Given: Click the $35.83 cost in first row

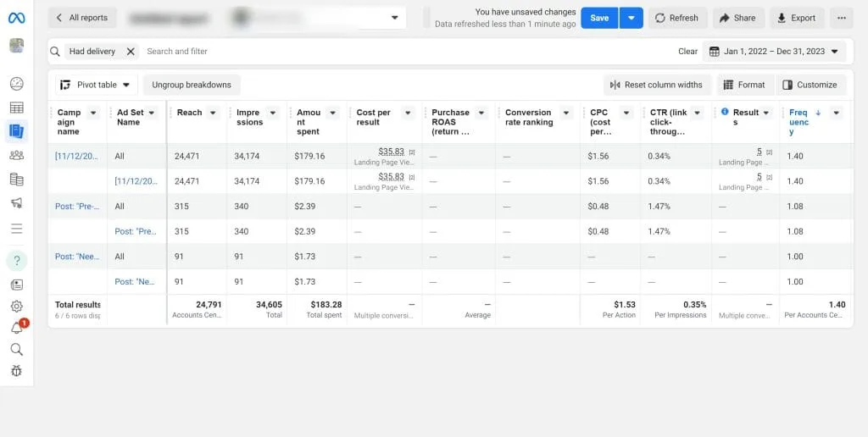Looking at the screenshot, I should [x=392, y=152].
